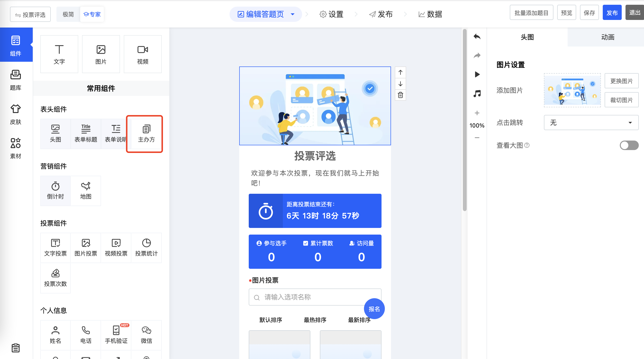Screen dimensions: 644x359
Task: Add the 投票次数 vote count component
Action: (55, 278)
